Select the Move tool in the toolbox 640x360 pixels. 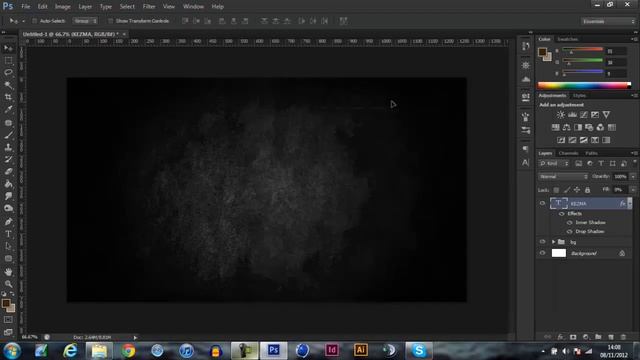tap(8, 48)
